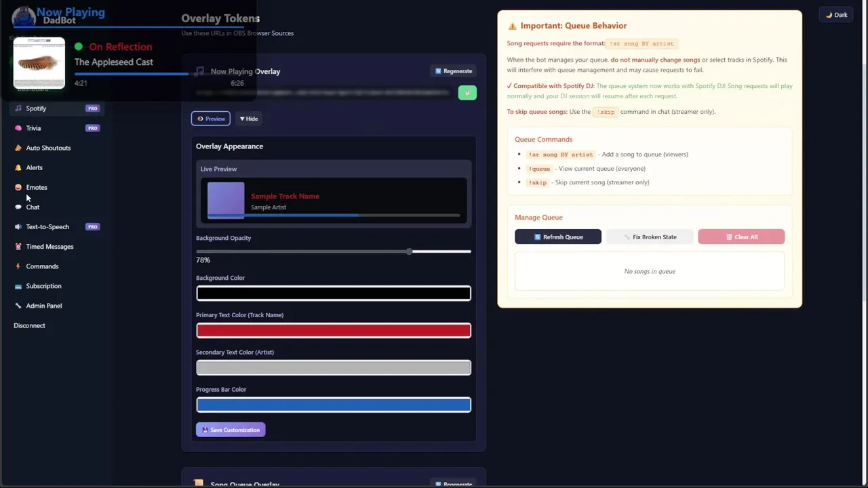
Task: Open the Spotify section
Action: (x=58, y=108)
